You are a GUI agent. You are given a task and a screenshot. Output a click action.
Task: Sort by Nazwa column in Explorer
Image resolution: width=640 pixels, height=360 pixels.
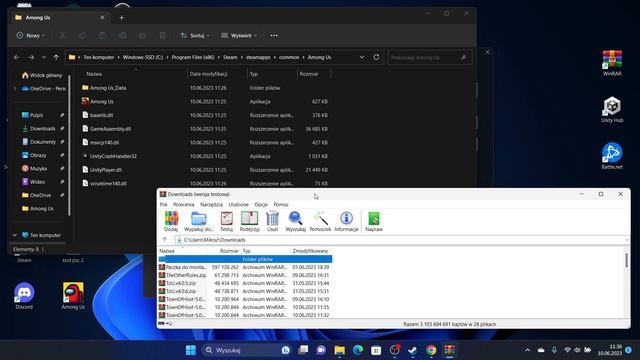(x=94, y=74)
